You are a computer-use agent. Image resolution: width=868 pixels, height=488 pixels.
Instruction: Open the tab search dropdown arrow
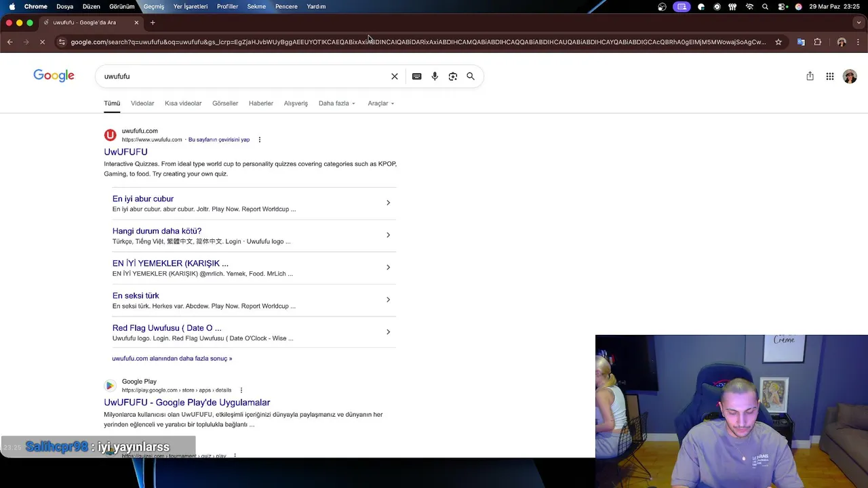pos(859,22)
